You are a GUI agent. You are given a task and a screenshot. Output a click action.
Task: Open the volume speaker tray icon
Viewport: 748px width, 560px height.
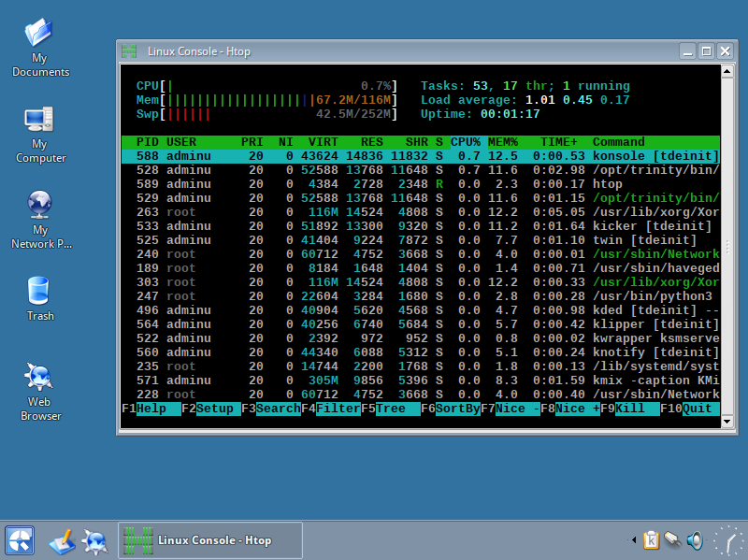point(695,540)
